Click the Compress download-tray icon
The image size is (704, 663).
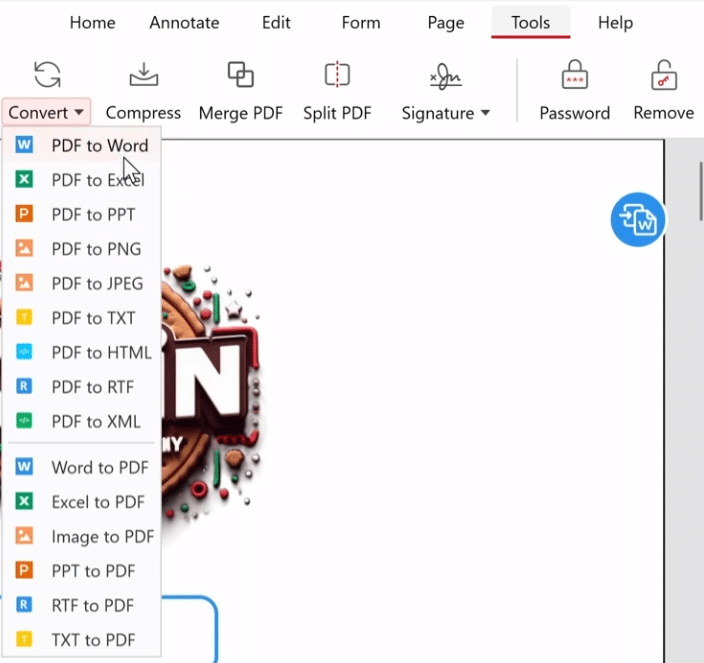(x=144, y=75)
